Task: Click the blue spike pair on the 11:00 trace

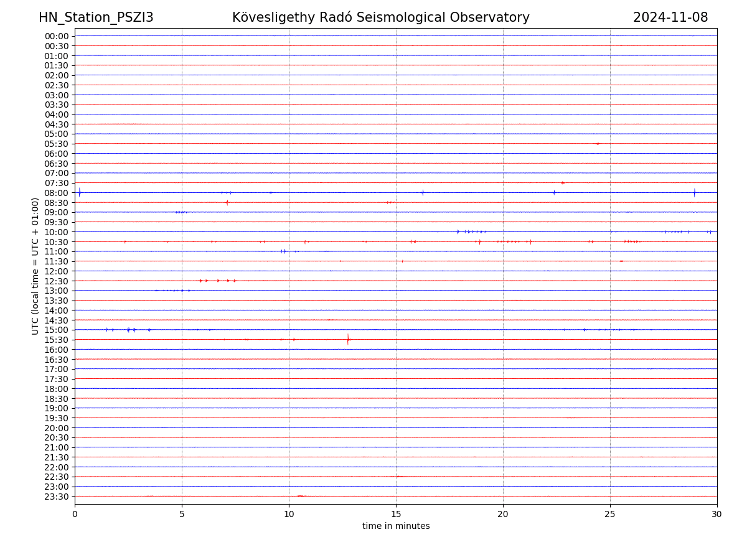Action: (x=283, y=251)
